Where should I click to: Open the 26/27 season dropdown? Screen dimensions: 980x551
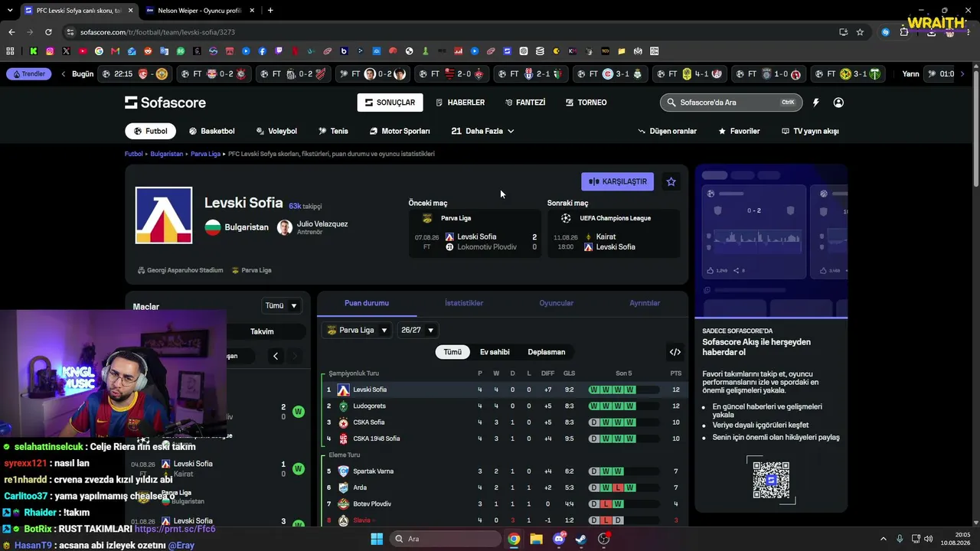click(x=417, y=330)
